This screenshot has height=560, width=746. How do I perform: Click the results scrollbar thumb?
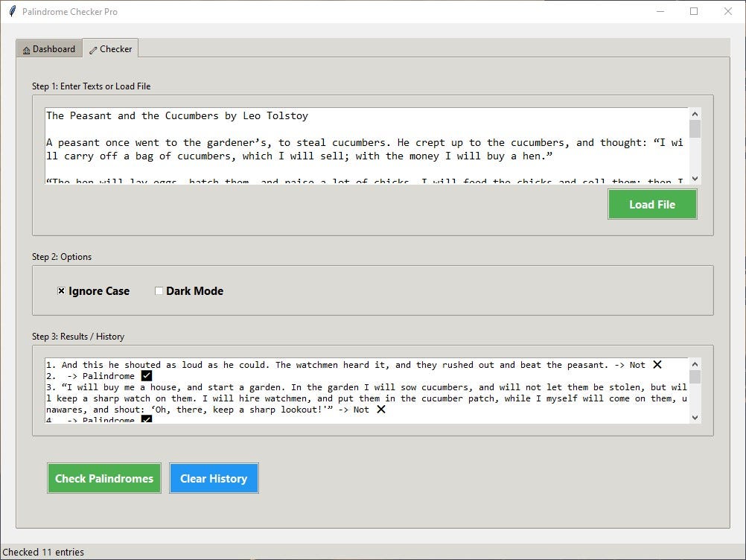[695, 377]
